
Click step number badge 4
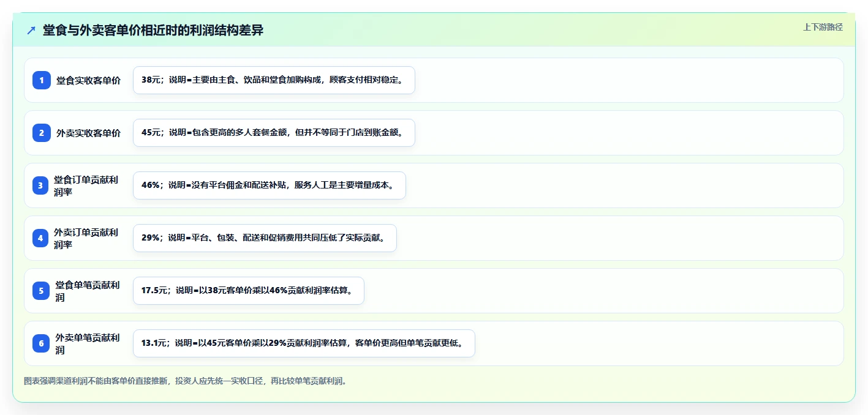click(42, 238)
